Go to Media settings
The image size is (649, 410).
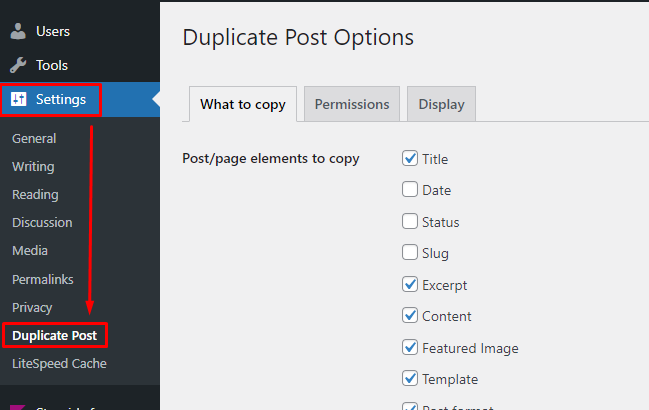click(30, 251)
